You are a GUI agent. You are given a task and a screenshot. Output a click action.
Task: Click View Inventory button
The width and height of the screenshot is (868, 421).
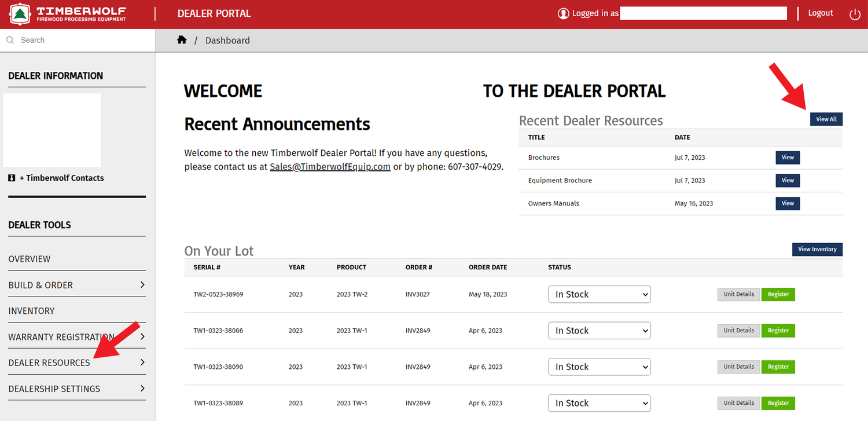817,250
